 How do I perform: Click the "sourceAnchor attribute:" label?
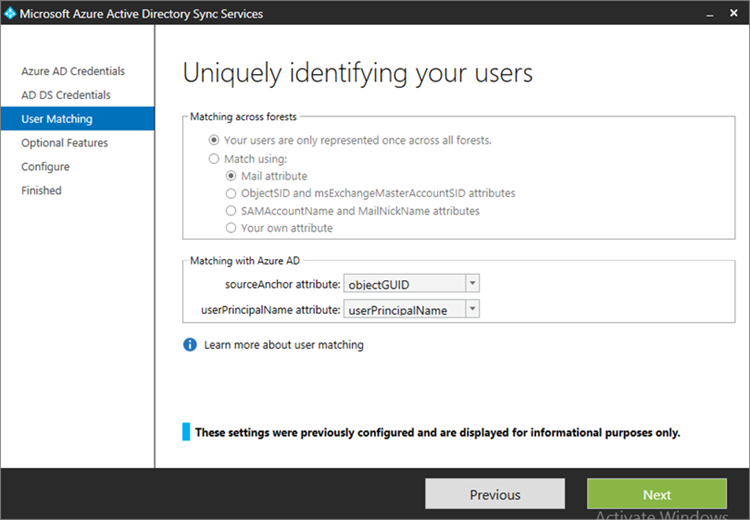pos(282,284)
